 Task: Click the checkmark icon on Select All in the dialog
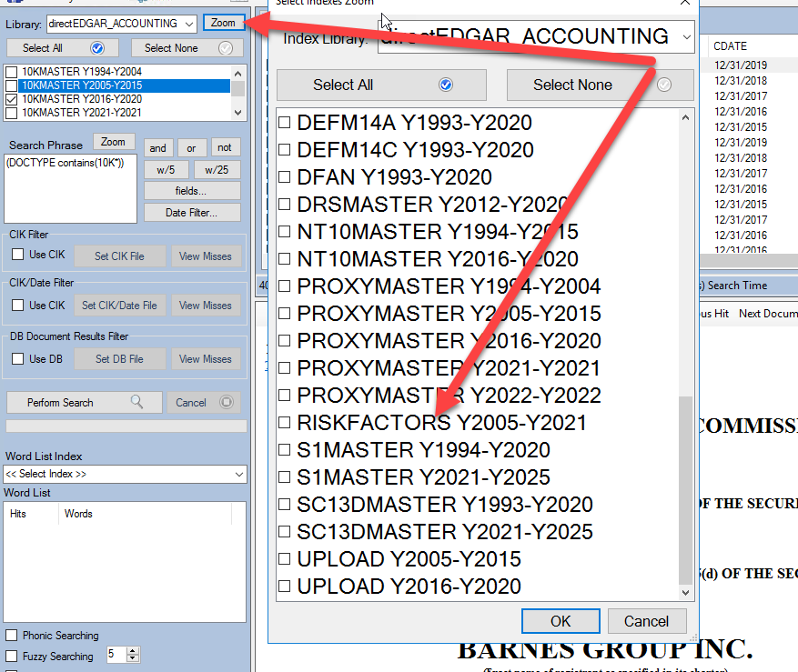[446, 85]
